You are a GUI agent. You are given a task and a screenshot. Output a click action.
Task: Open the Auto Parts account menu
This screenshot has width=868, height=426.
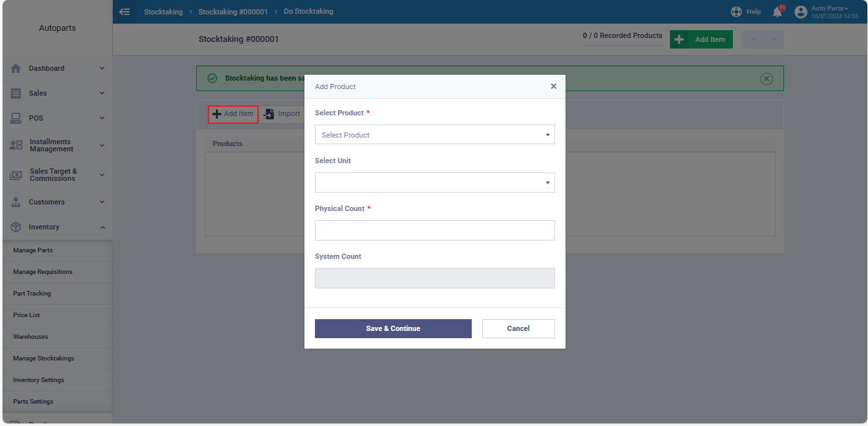pos(826,12)
